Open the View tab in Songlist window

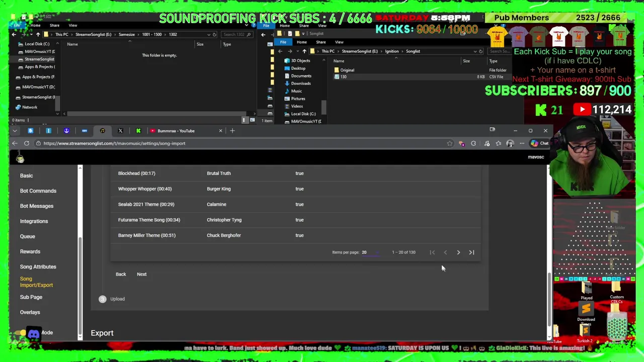click(x=339, y=42)
